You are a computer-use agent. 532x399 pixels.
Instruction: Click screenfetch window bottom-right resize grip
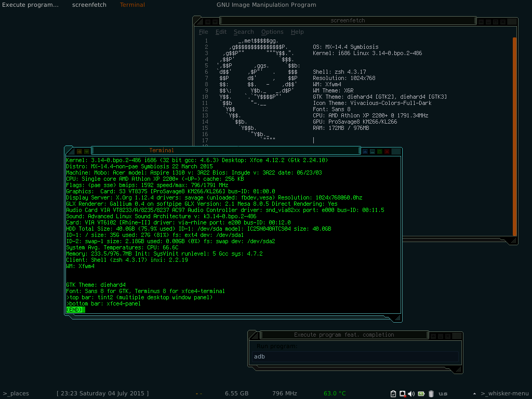pos(513,241)
